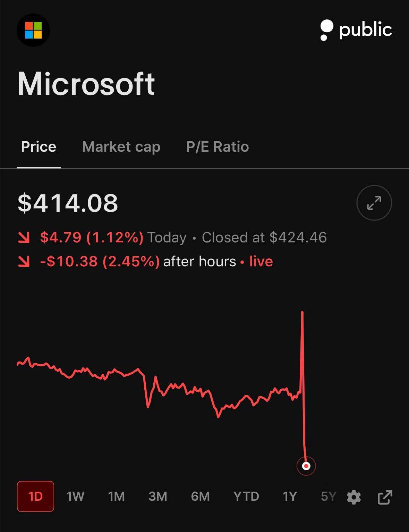The image size is (409, 532).
Task: Click the Microsoft logo icon
Action: pos(33,30)
